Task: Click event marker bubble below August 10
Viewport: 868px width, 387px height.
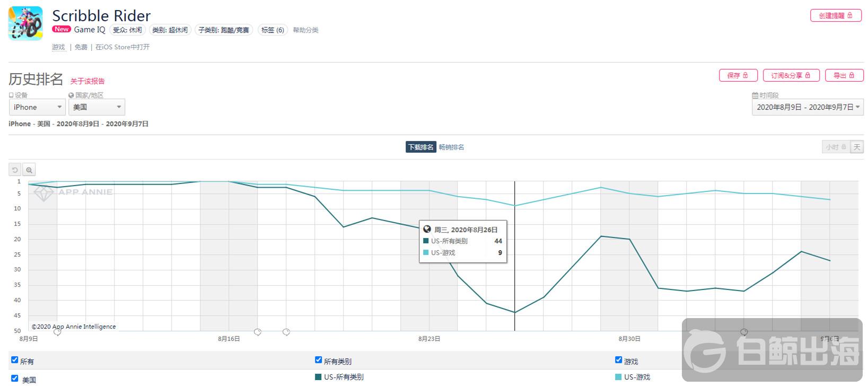Action: point(57,332)
